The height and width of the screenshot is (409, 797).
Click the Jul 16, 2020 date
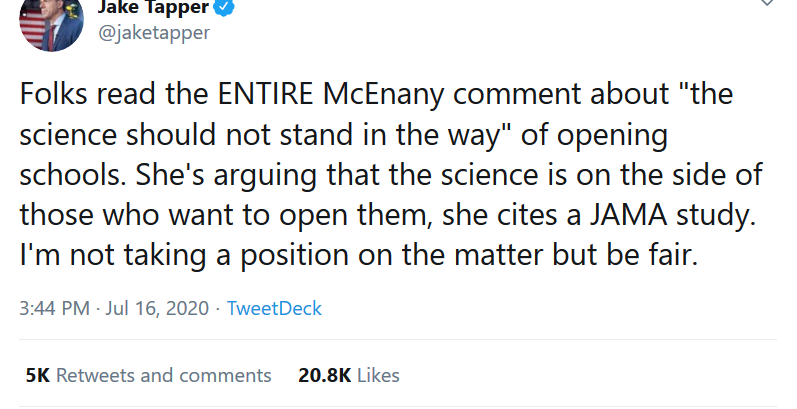click(x=160, y=308)
